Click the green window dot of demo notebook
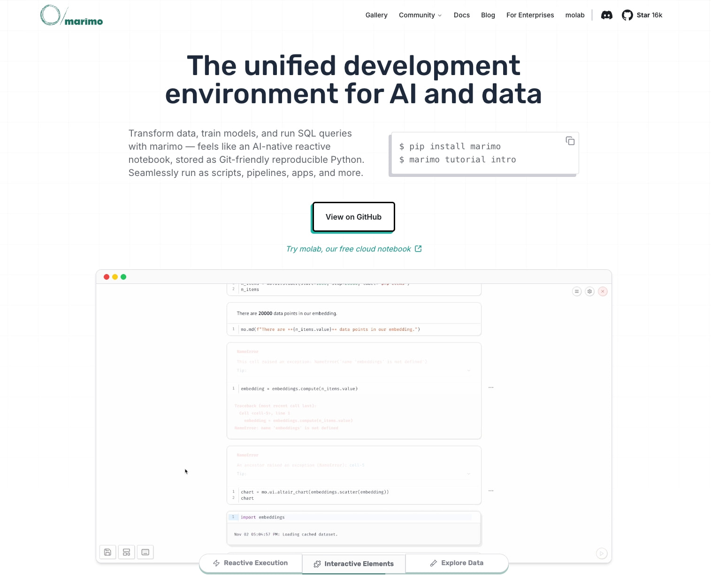 pos(123,277)
